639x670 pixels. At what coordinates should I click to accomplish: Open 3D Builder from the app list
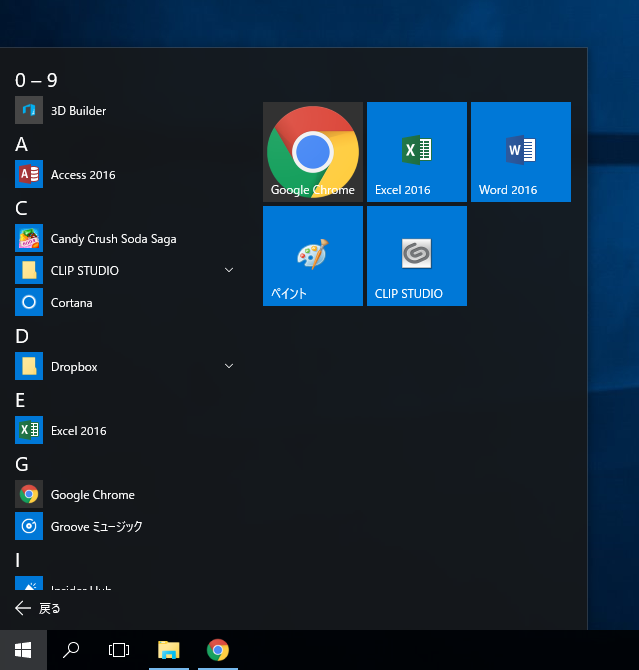pyautogui.click(x=78, y=111)
